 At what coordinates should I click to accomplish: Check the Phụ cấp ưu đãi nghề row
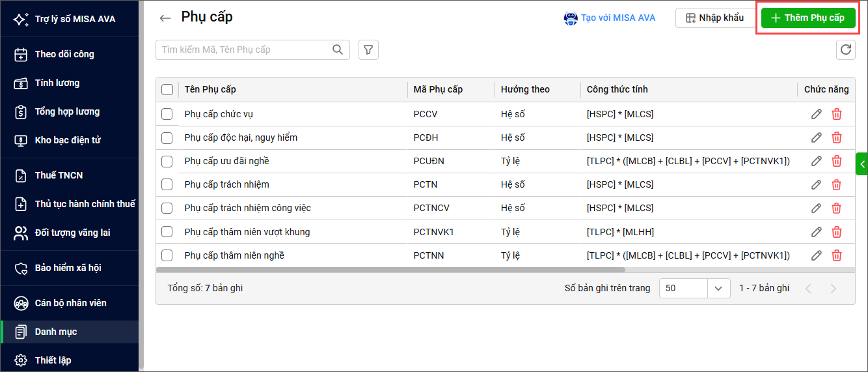point(167,161)
